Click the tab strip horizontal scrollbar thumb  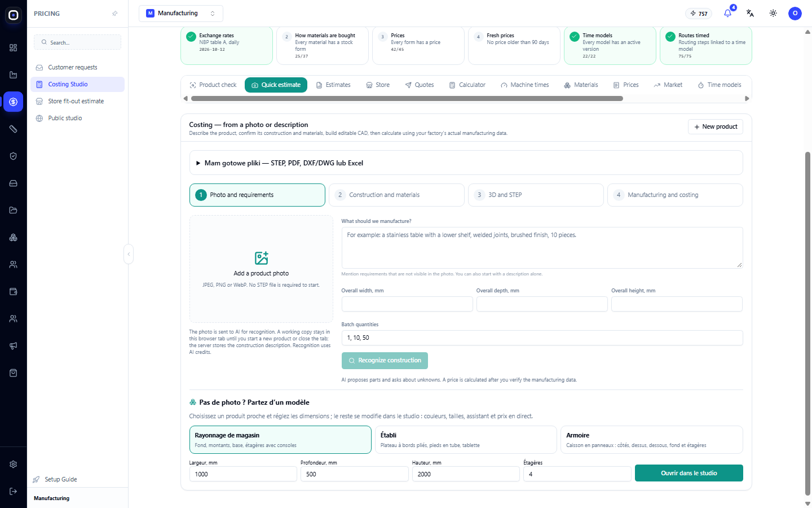[407, 98]
